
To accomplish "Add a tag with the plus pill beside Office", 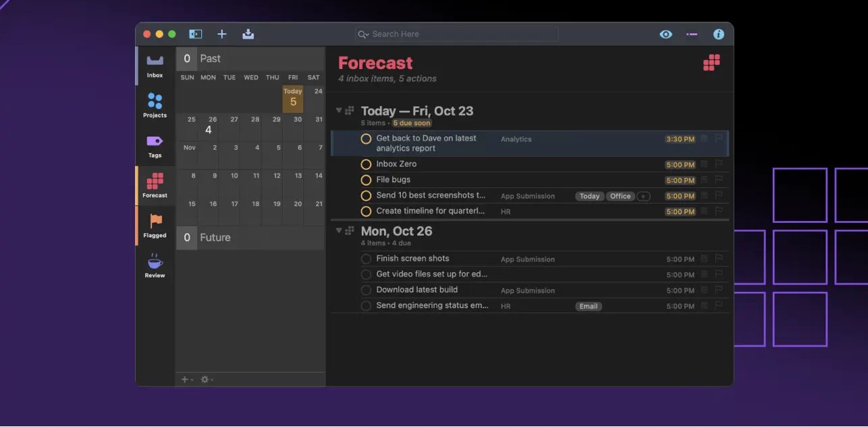I will pyautogui.click(x=643, y=196).
